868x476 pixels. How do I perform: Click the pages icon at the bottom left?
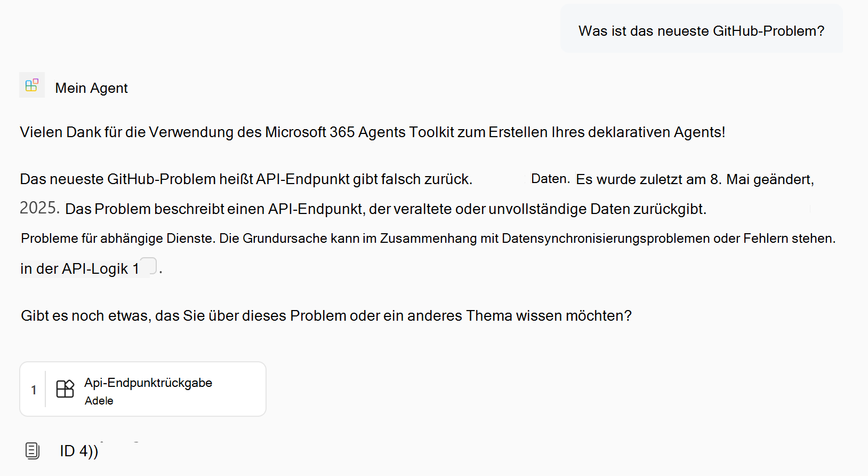coord(32,450)
